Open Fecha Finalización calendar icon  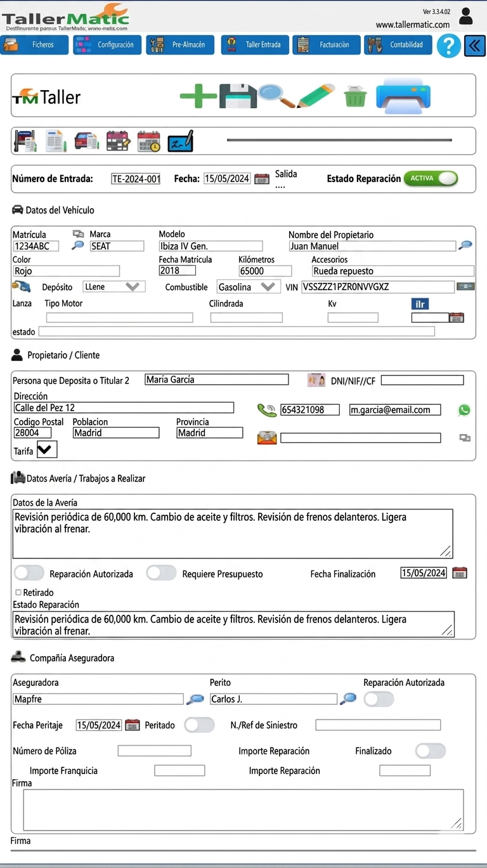point(460,573)
